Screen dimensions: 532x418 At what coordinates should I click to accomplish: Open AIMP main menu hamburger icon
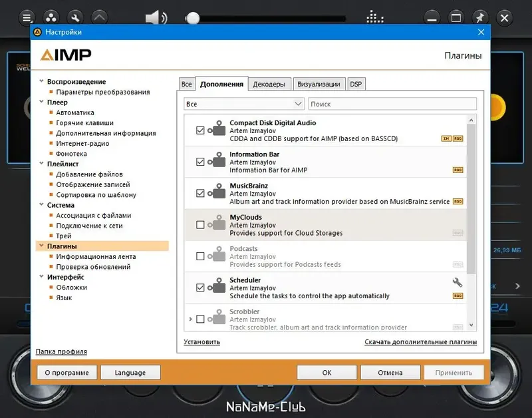[27, 18]
